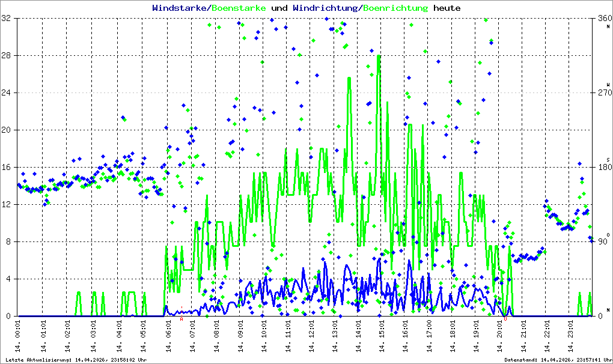Click the blue Windrichtung title text
613x364 pixels.
point(325,8)
